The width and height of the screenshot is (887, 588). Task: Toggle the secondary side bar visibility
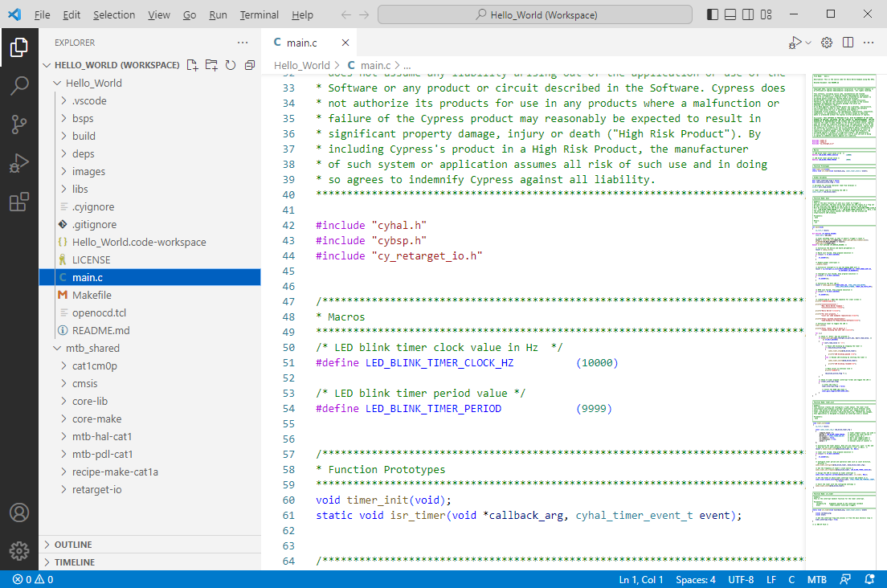tap(748, 14)
